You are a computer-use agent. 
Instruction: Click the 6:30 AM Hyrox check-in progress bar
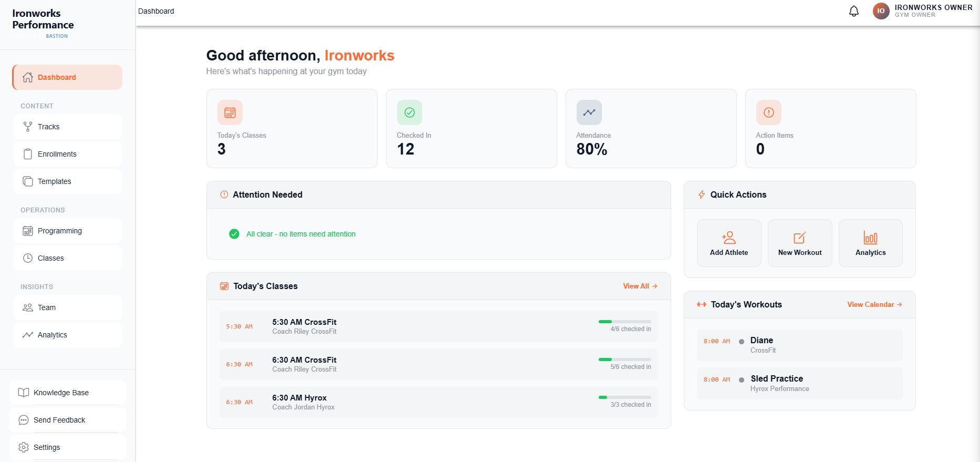(625, 397)
